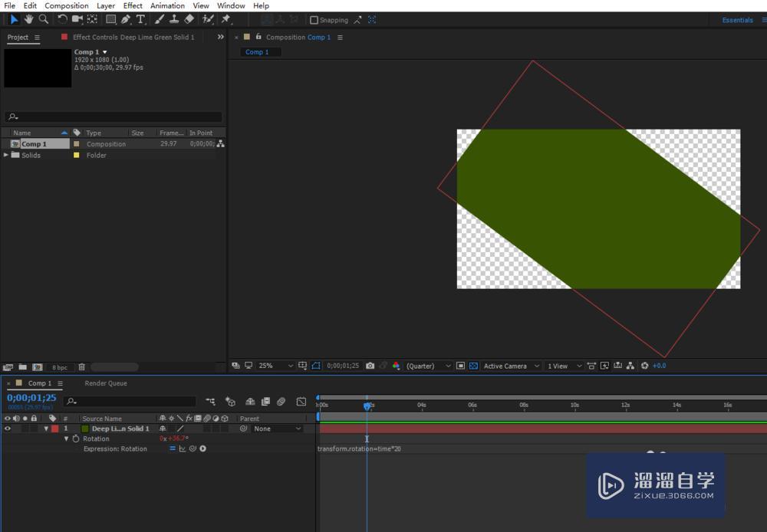The height and width of the screenshot is (532, 767).
Task: Toggle the Region of Interest button
Action: 460,366
